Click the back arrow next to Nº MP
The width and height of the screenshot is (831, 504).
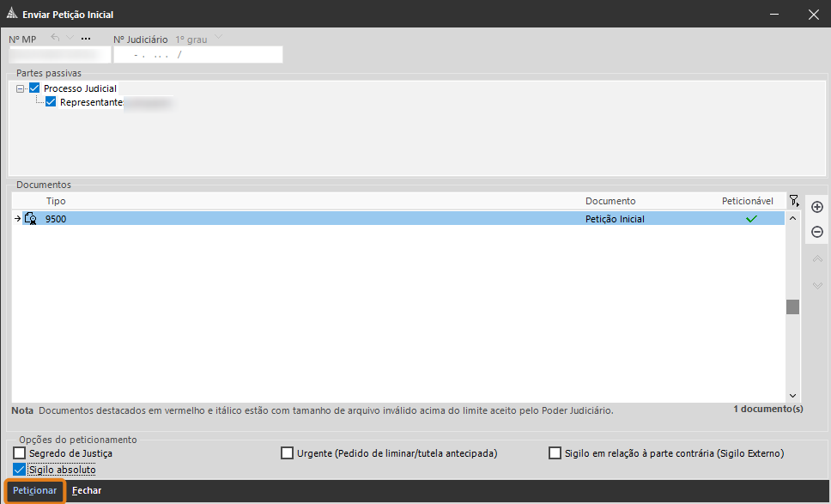click(x=56, y=39)
